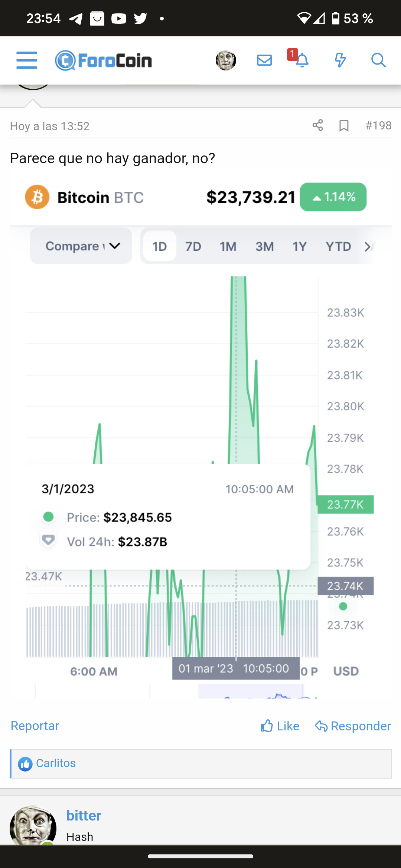Open the user profile avatar in header
This screenshot has height=868, width=401.
[226, 60]
